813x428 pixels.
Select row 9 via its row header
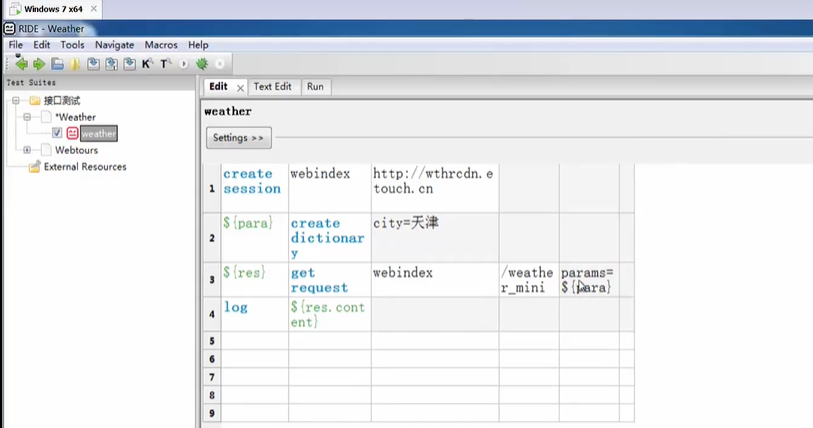(212, 413)
